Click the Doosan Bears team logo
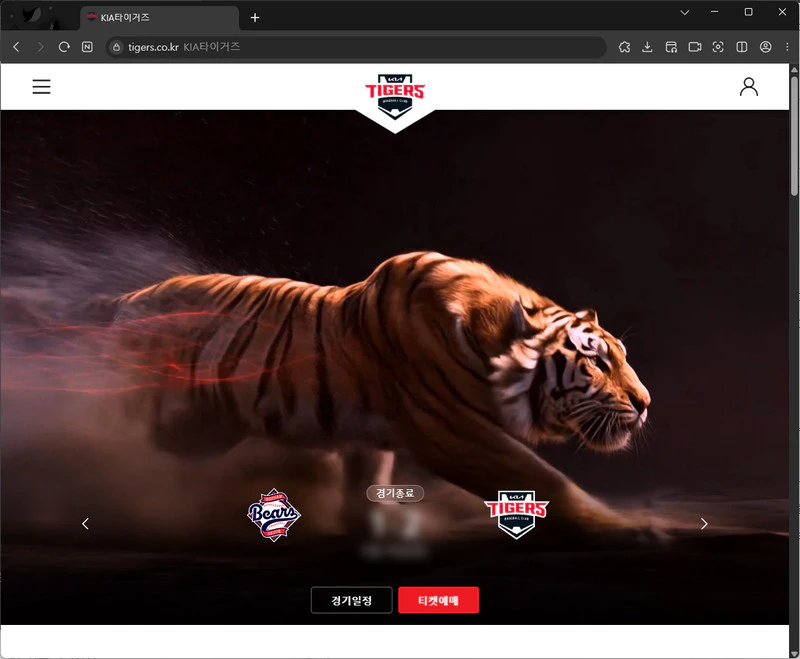The width and height of the screenshot is (800, 659). [x=274, y=515]
